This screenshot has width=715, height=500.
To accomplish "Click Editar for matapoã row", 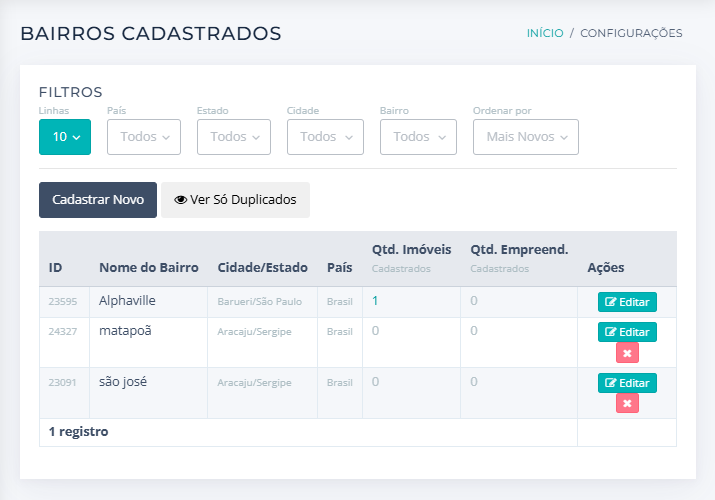I will (627, 332).
